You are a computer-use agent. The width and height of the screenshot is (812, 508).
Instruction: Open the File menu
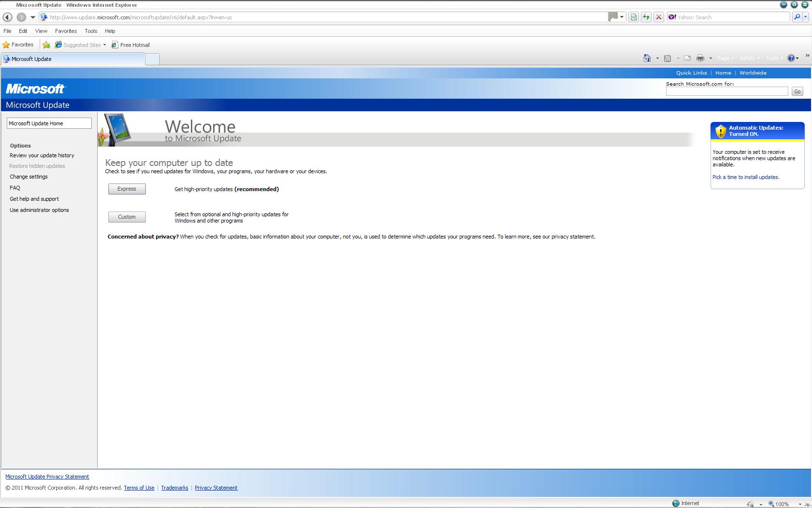(7, 31)
